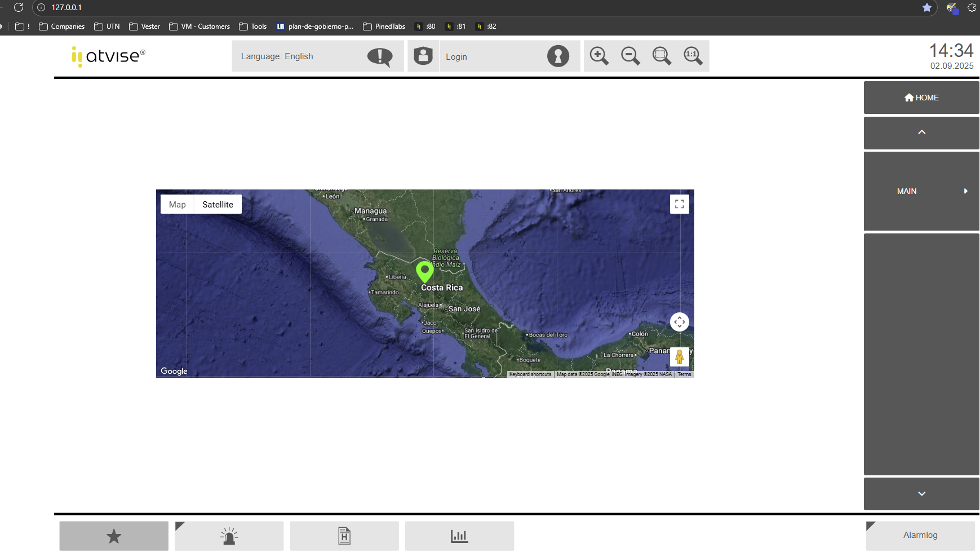
Task: Open the Tools bookmark folder
Action: click(252, 27)
